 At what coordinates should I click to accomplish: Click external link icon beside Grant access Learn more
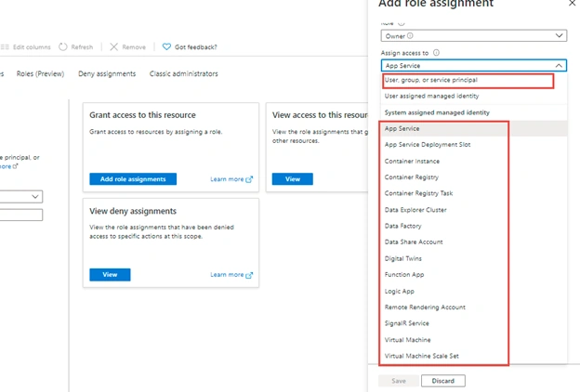[249, 179]
